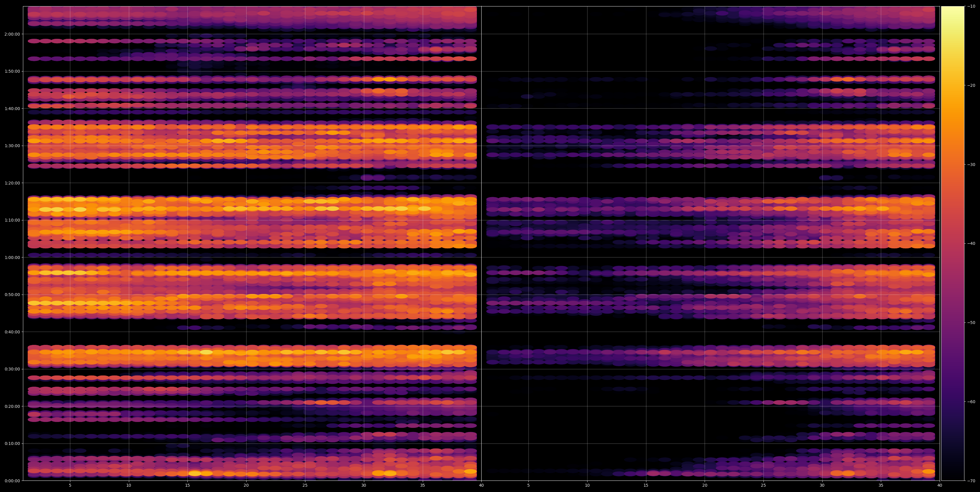The width and height of the screenshot is (980, 492).
Task: Click the 0:10:00 time axis label
Action: [x=12, y=443]
